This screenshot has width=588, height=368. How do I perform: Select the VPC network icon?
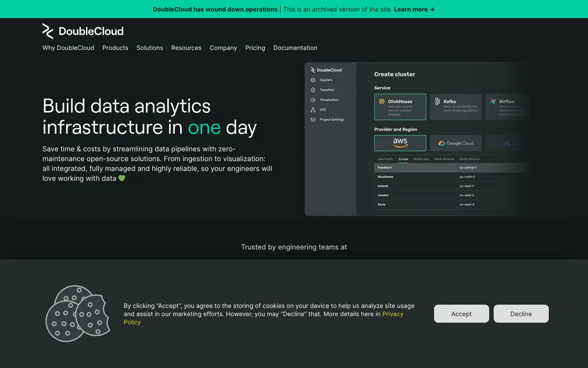coord(313,110)
